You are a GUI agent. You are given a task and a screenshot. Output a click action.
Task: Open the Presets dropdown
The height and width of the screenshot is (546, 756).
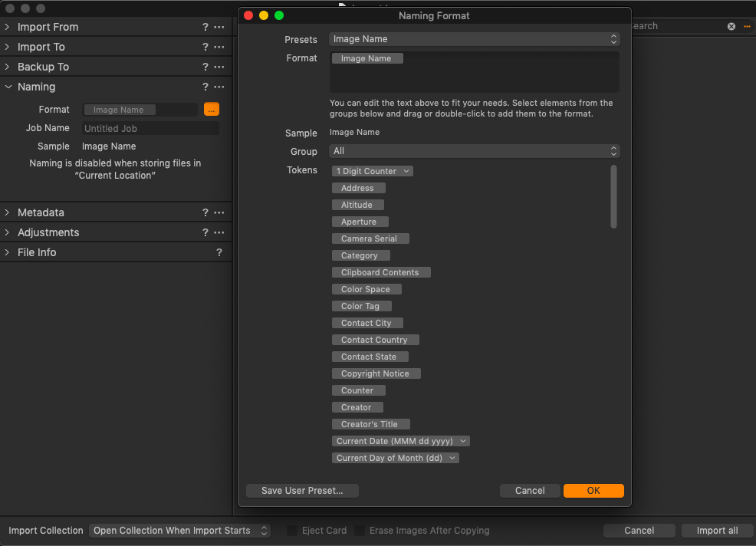(x=474, y=39)
